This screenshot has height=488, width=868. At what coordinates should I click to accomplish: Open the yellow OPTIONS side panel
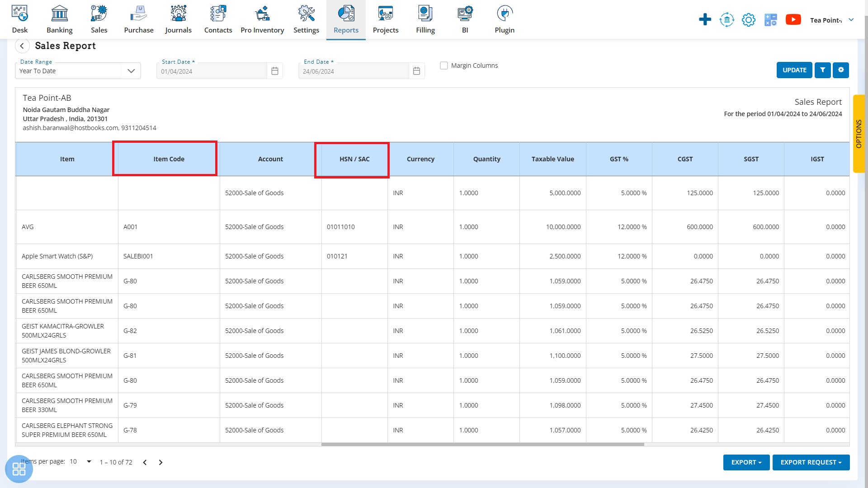(859, 134)
